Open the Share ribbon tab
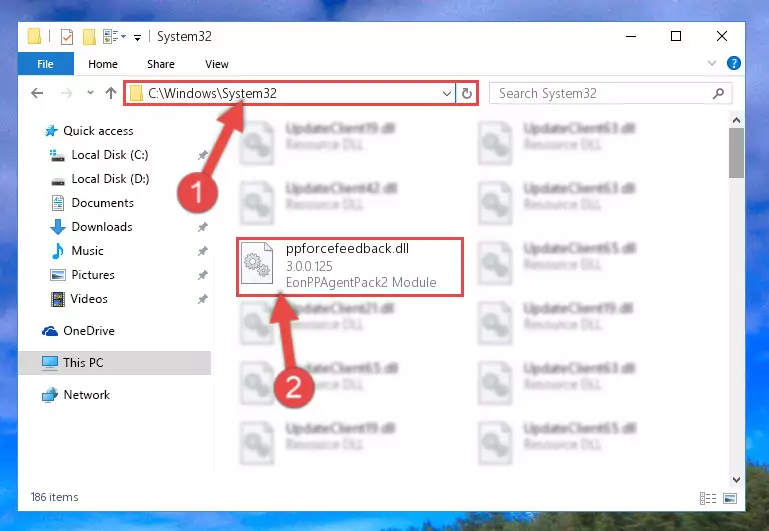 click(x=161, y=64)
